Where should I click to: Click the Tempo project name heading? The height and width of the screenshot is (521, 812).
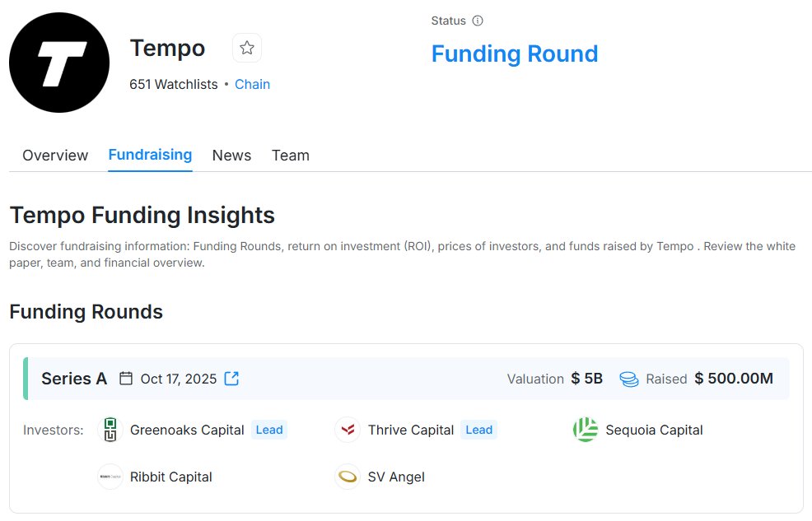(x=167, y=48)
